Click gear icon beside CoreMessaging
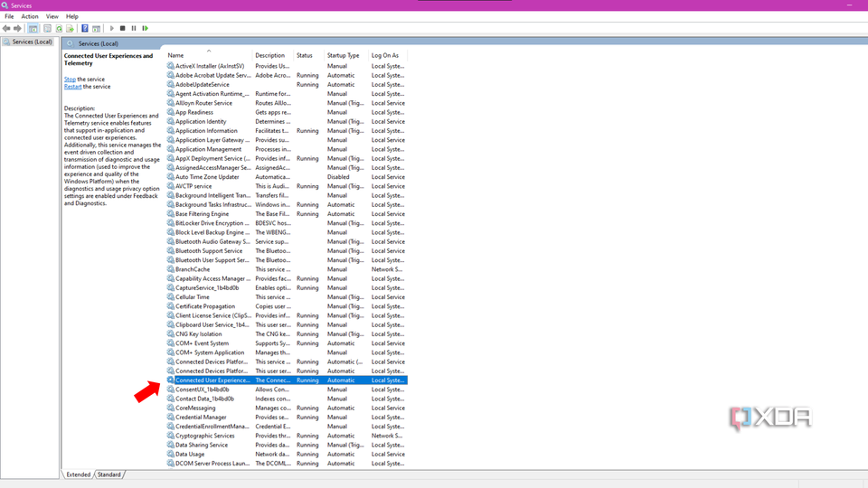 click(171, 408)
